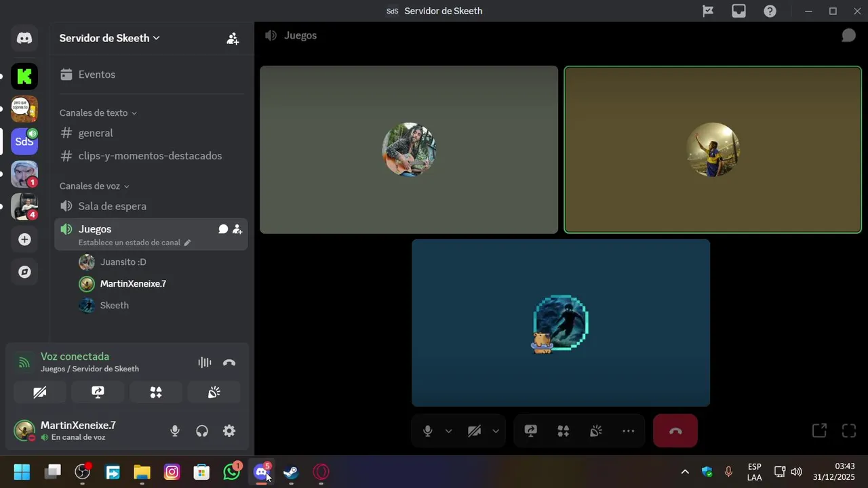
Task: Join Sala de espera voice channel
Action: [x=151, y=206]
